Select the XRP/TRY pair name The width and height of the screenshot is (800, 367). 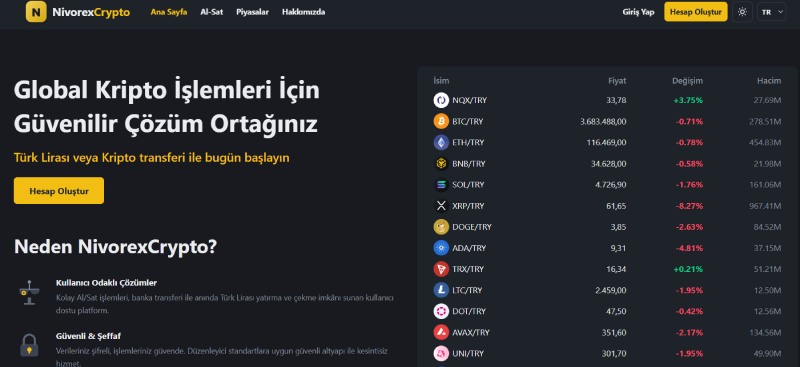point(468,206)
